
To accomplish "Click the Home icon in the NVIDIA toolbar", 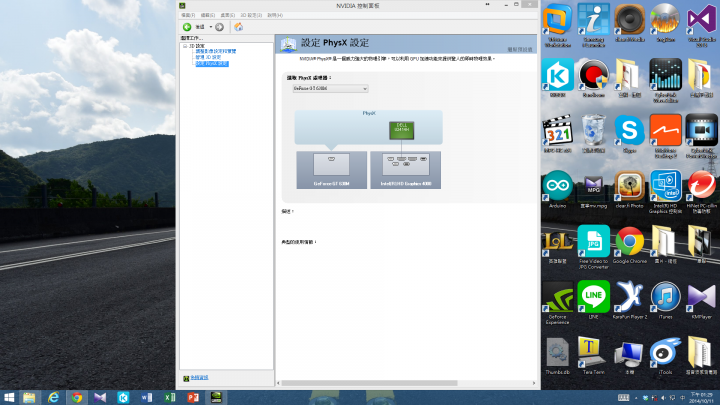I will pyautogui.click(x=238, y=27).
